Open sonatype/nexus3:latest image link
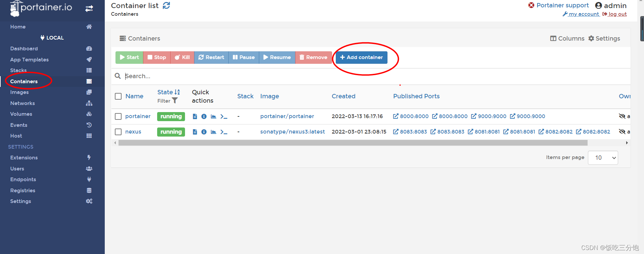Screen dimensions: 644x254 coord(292,132)
